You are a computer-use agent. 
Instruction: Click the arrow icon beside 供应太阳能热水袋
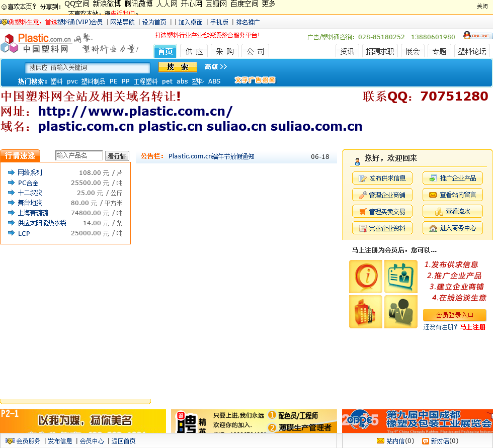tap(11, 223)
